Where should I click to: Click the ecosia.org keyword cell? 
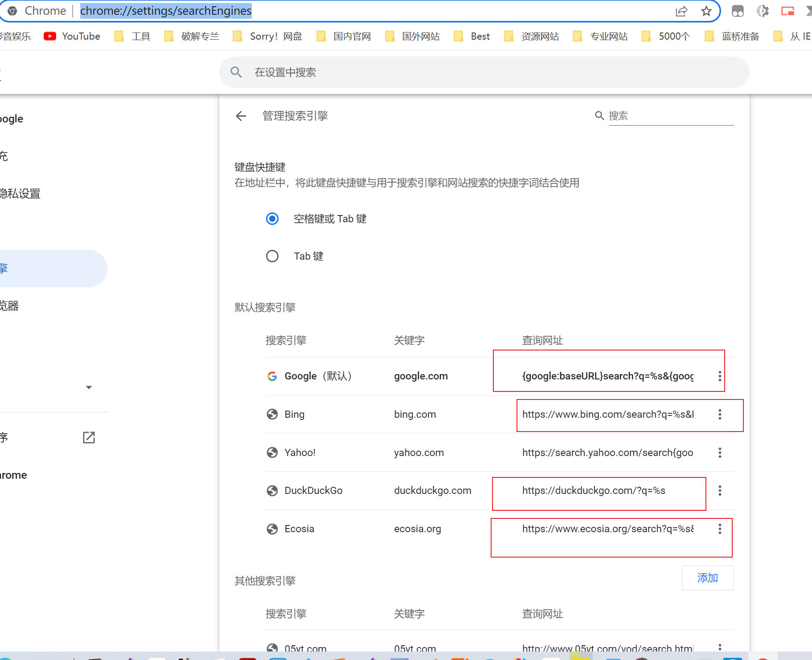(418, 529)
